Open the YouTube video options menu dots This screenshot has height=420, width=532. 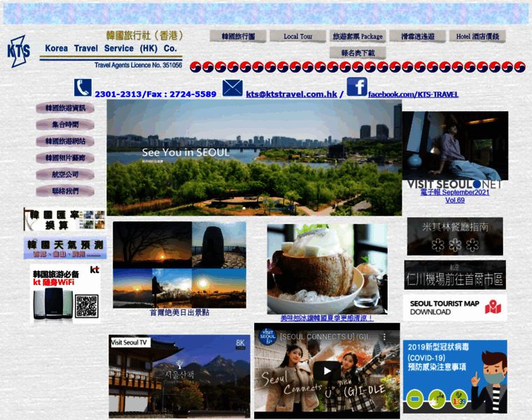(384, 337)
